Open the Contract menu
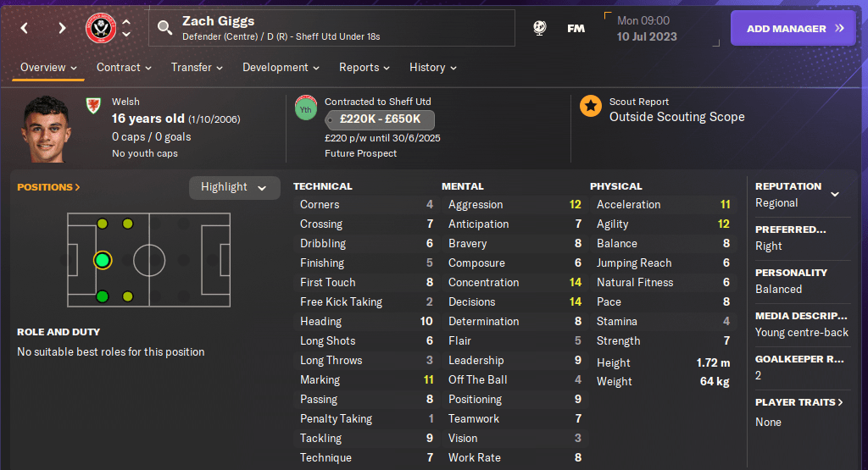868x470 pixels. coord(124,68)
